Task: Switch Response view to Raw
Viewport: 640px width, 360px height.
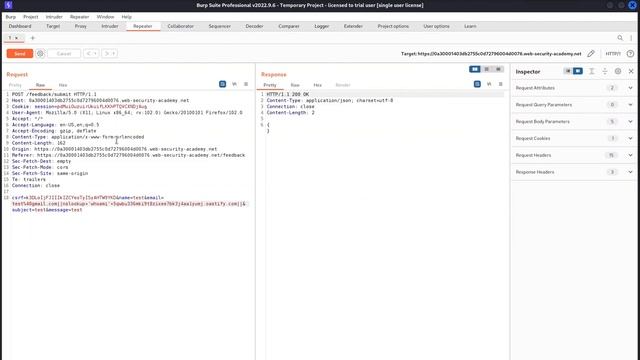Action: coord(295,85)
